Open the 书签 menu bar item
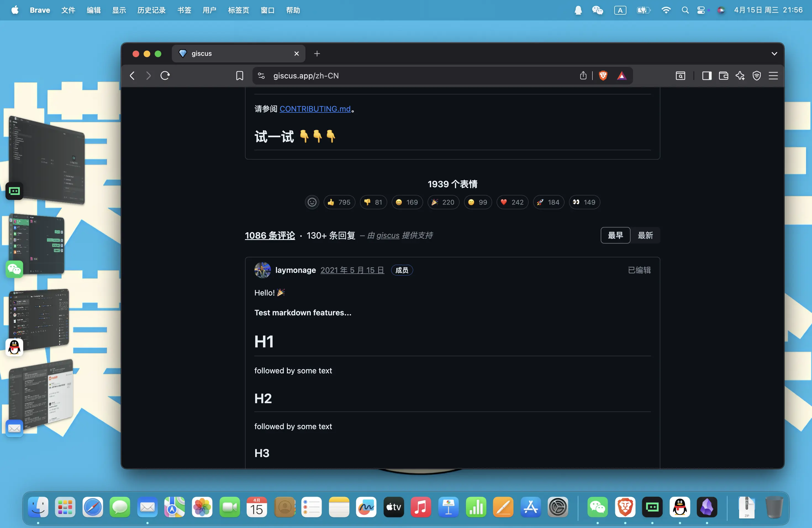The image size is (812, 528). click(184, 10)
